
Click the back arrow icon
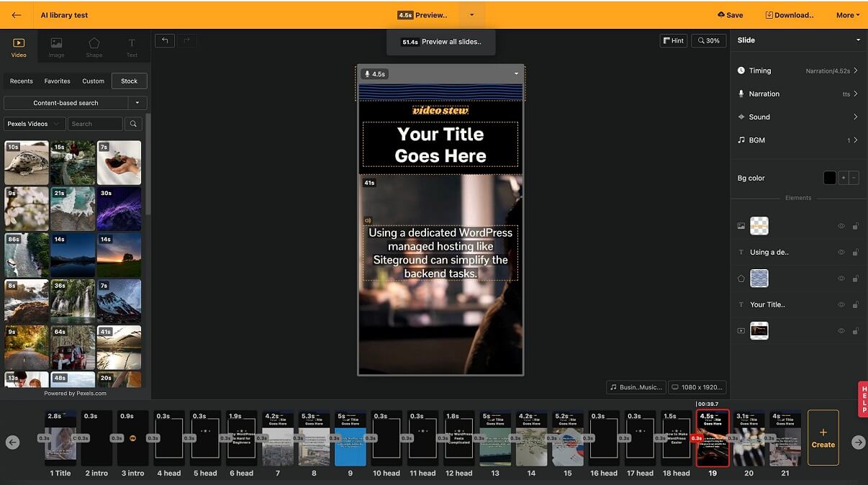pos(16,15)
